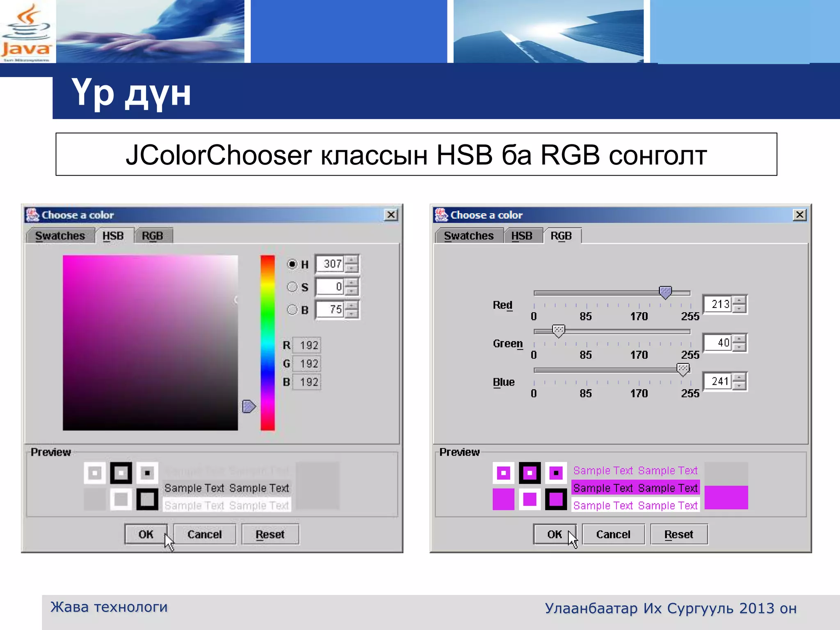Click the large gray preview swatch in left dialog
The width and height of the screenshot is (840, 630).
tap(317, 486)
